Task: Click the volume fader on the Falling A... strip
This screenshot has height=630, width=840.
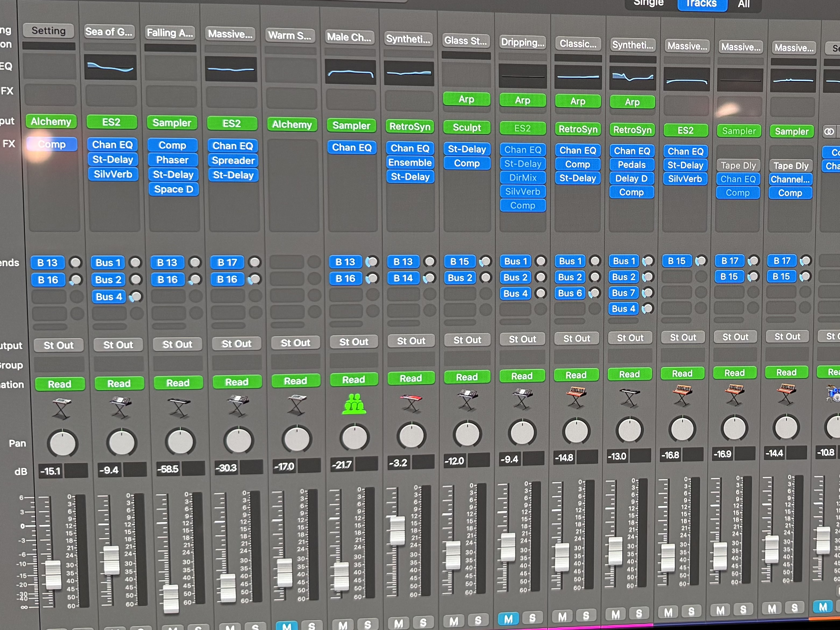Action: coord(171,599)
